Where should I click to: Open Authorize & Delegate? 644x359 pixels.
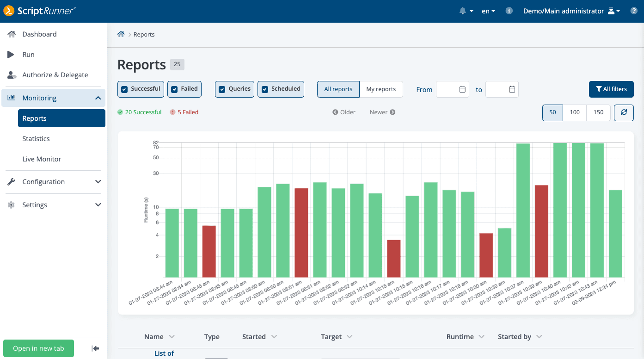55,74
